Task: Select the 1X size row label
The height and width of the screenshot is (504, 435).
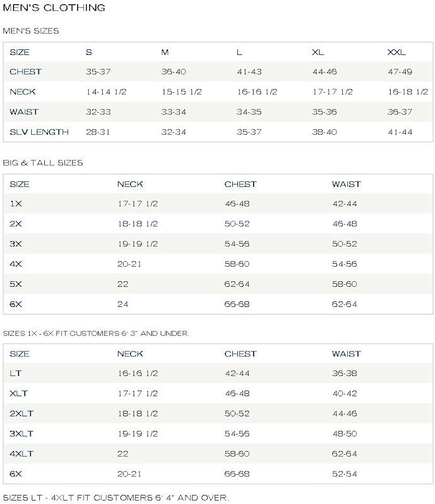Action: (x=16, y=204)
